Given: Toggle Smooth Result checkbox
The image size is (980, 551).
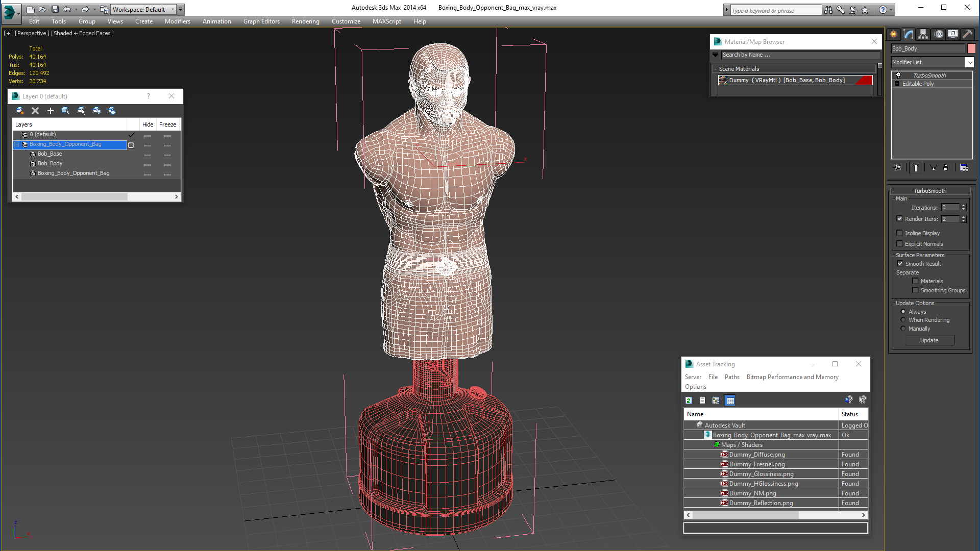Looking at the screenshot, I should pos(900,264).
